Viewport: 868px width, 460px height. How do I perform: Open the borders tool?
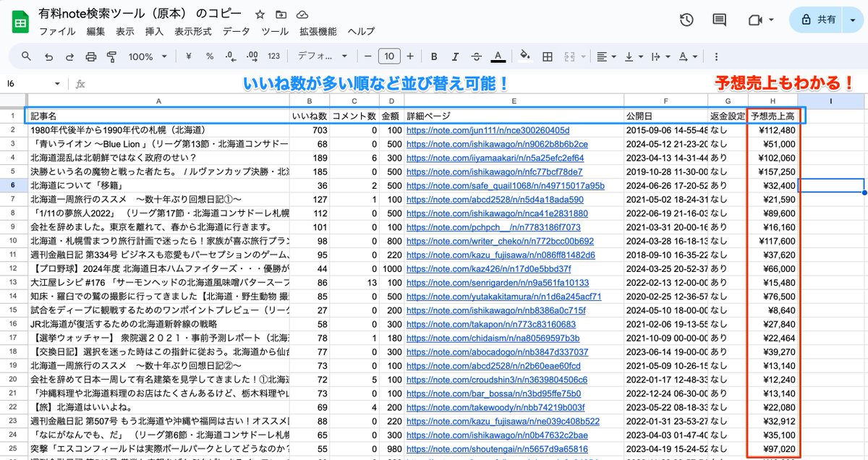tap(548, 56)
